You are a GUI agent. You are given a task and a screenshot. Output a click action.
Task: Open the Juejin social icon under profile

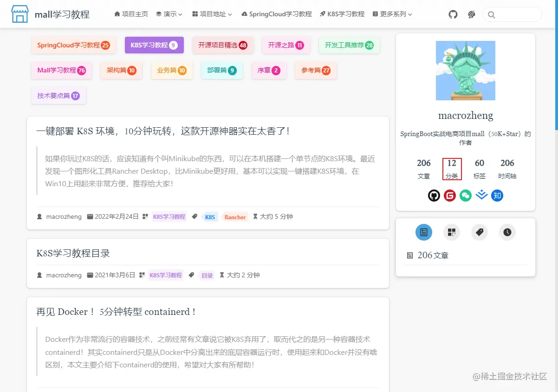tap(481, 196)
